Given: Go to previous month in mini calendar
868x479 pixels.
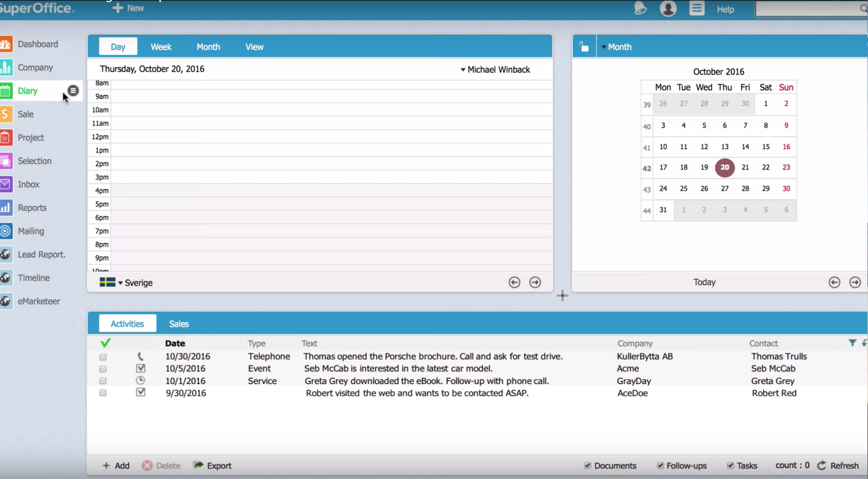Looking at the screenshot, I should (x=834, y=282).
